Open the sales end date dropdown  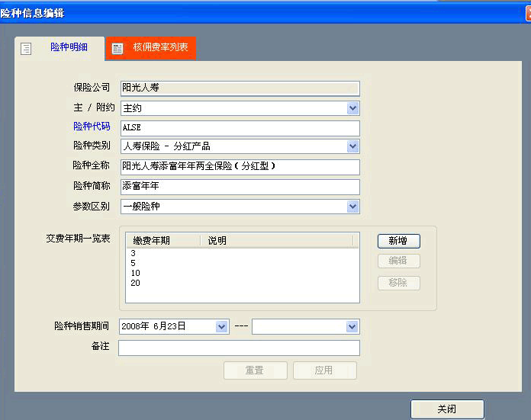tap(352, 326)
